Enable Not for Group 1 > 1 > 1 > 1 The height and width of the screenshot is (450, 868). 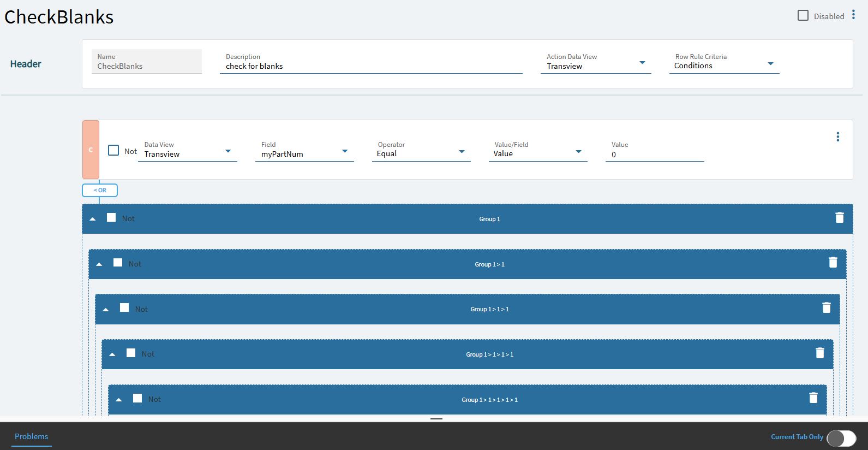tap(131, 353)
